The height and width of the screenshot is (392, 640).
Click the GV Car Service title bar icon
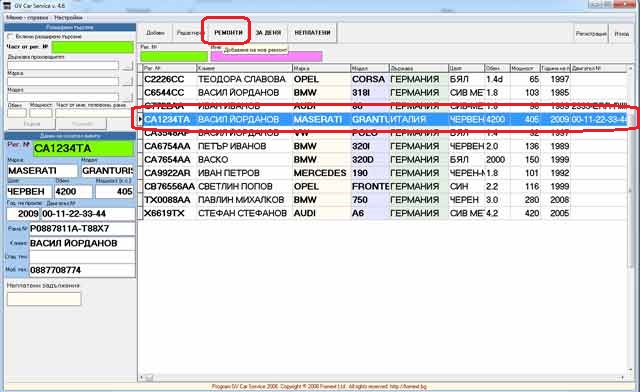7,5
